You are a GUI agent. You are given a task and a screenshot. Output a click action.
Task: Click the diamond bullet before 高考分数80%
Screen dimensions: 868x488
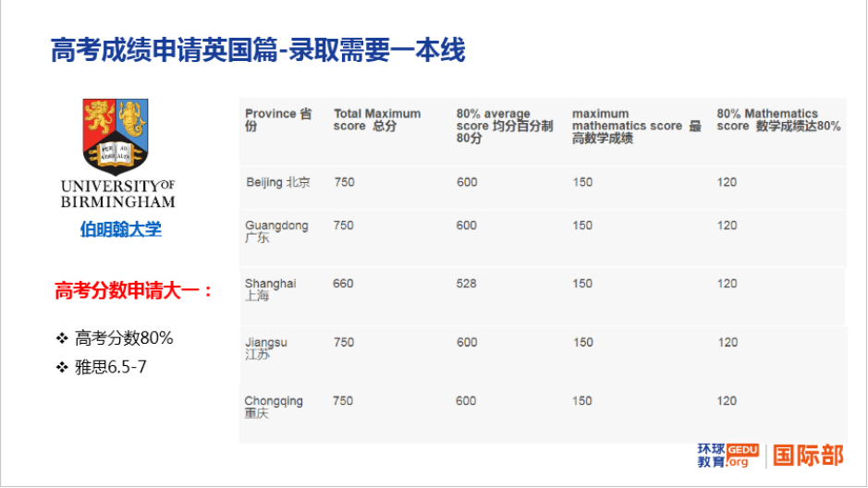pos(62,338)
